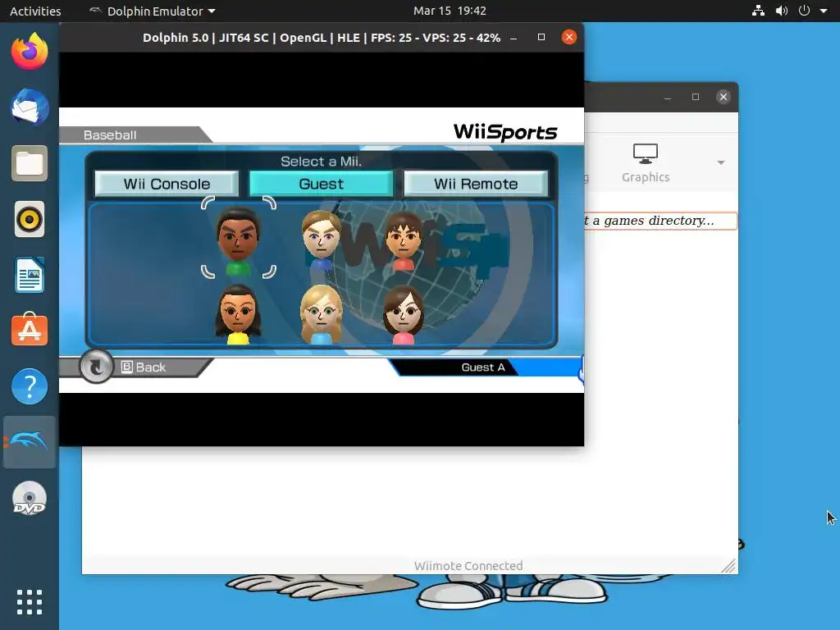Close the background Dolphin main window

[724, 97]
